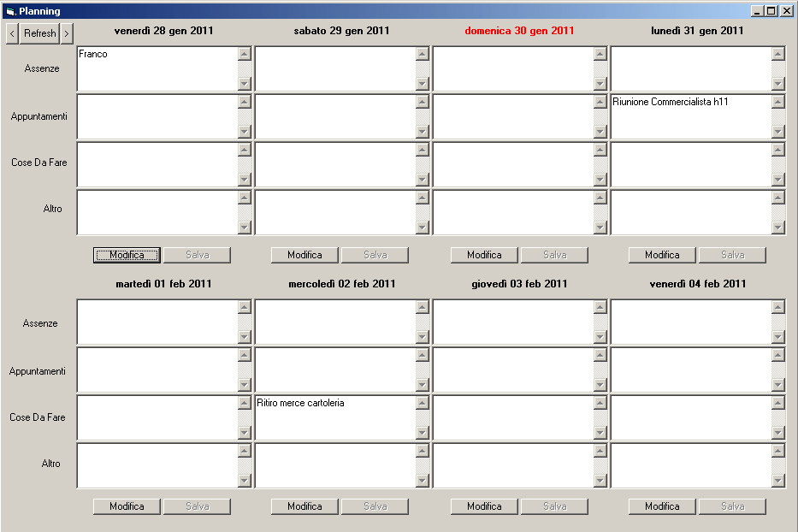Image resolution: width=798 pixels, height=532 pixels.
Task: Click scroll up arrow in Franco Assenze box
Action: point(245,53)
